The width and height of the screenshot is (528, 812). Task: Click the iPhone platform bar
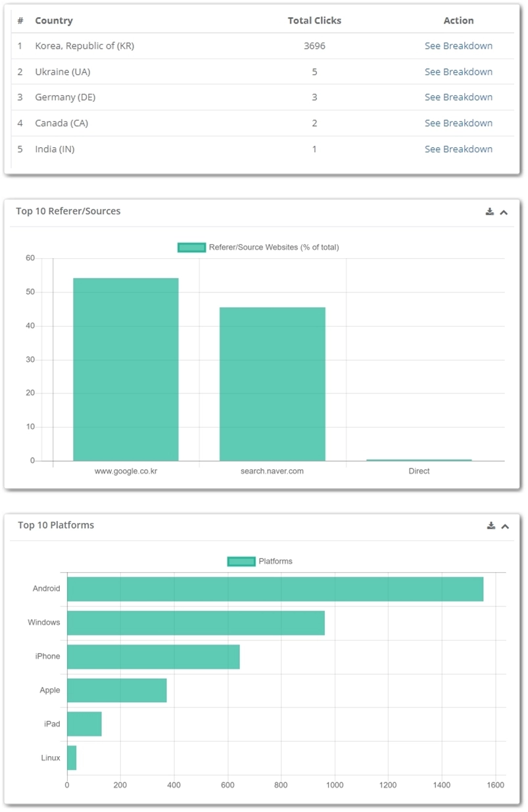tap(153, 657)
